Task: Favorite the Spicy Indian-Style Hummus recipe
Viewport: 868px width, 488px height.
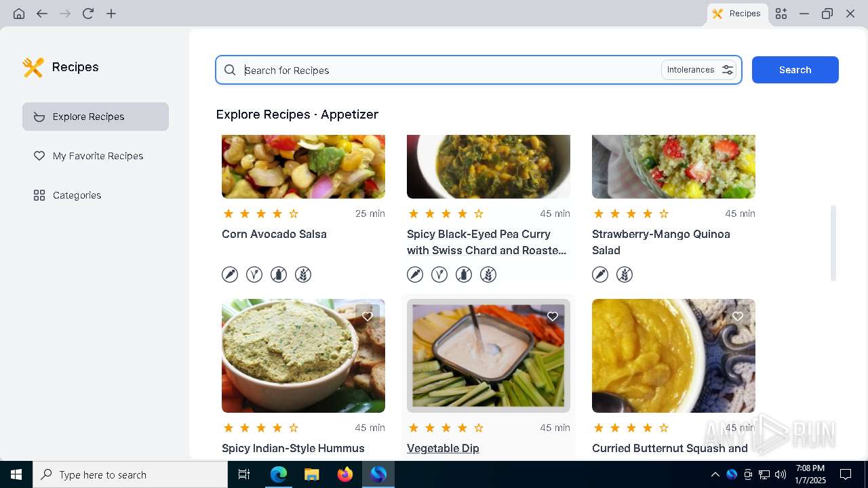Action: tap(368, 317)
